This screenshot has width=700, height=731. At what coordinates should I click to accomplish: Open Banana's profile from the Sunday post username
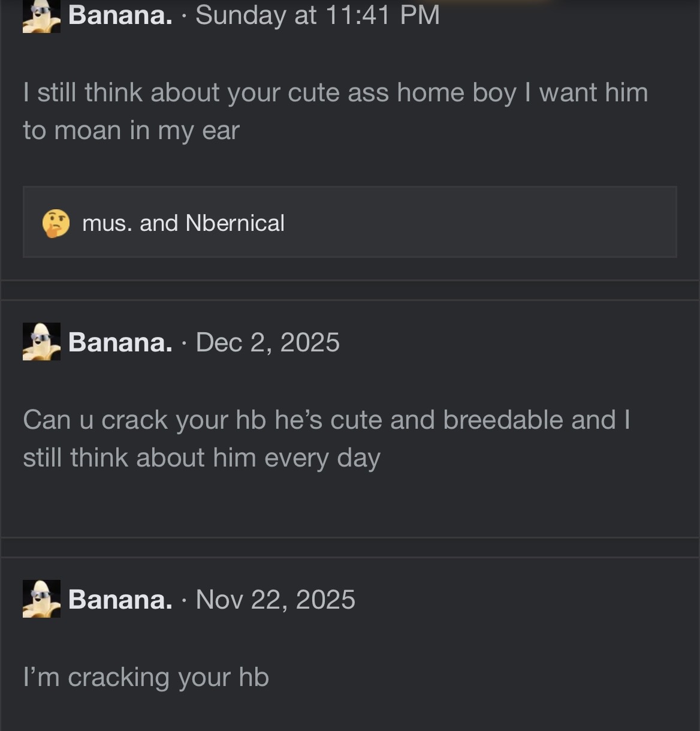(120, 15)
